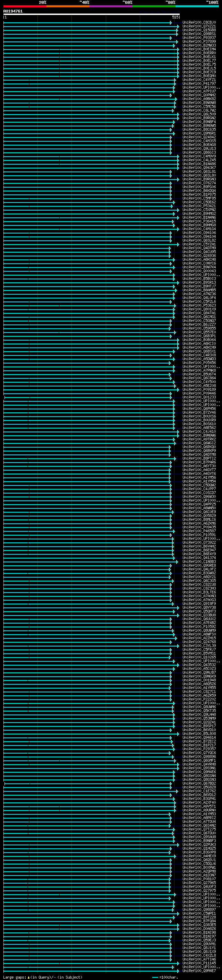222x980 pixels.
Task: Select label UniRef100_B0XPW1
Action: [x=199, y=868]
